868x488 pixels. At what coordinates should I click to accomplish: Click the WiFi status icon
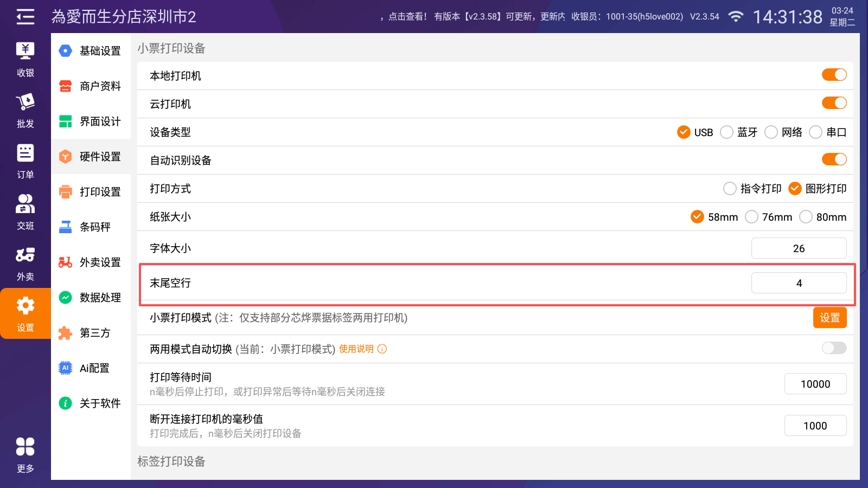[736, 17]
